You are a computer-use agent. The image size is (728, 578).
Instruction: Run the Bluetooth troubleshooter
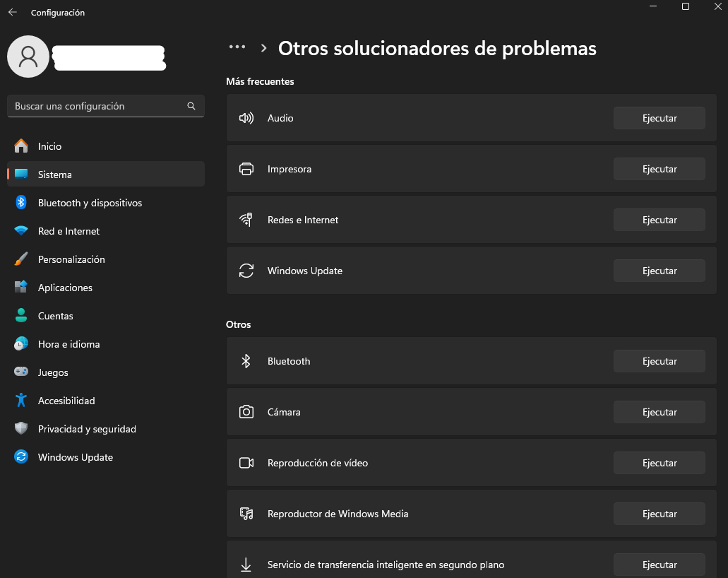coord(660,361)
